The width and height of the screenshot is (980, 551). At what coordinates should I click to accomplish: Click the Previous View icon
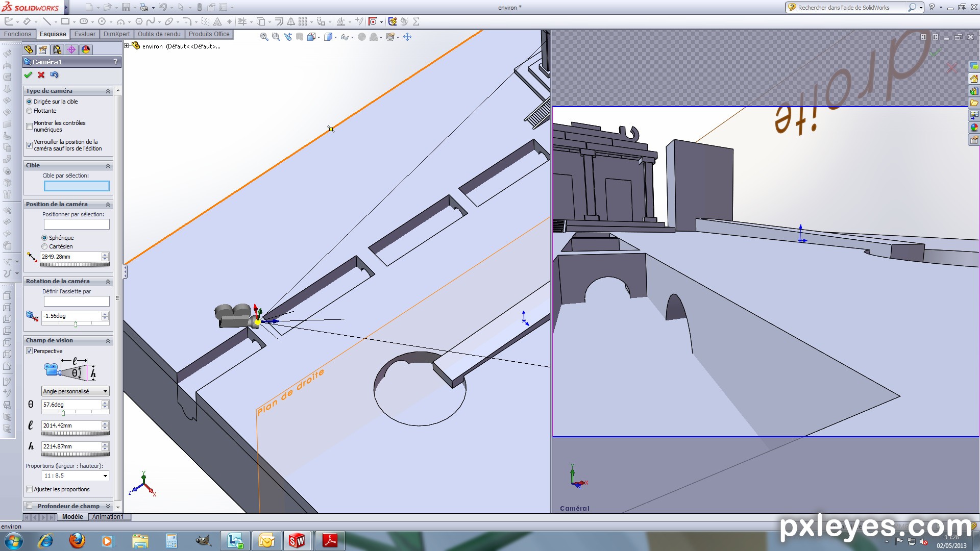[288, 37]
